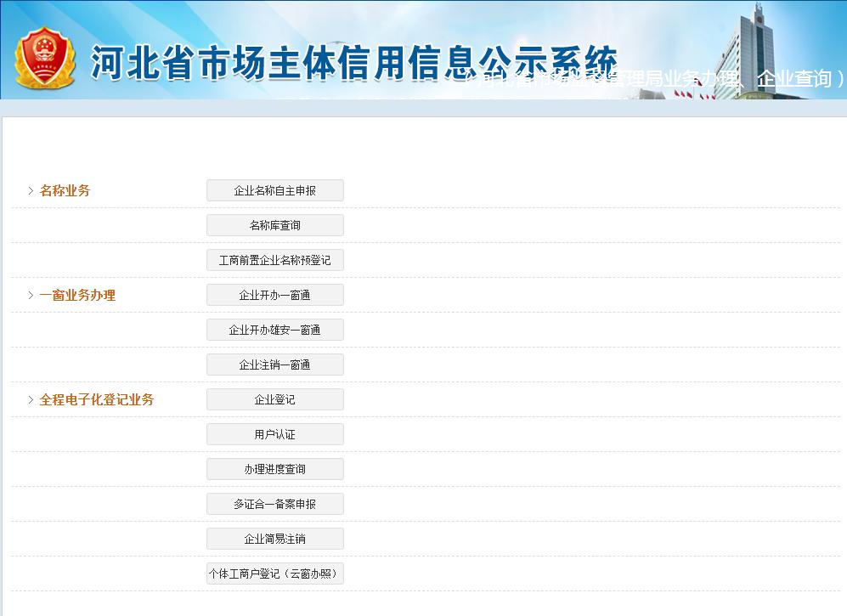
Task: Open 个体工商户登记（云窗办照）
Action: (274, 574)
